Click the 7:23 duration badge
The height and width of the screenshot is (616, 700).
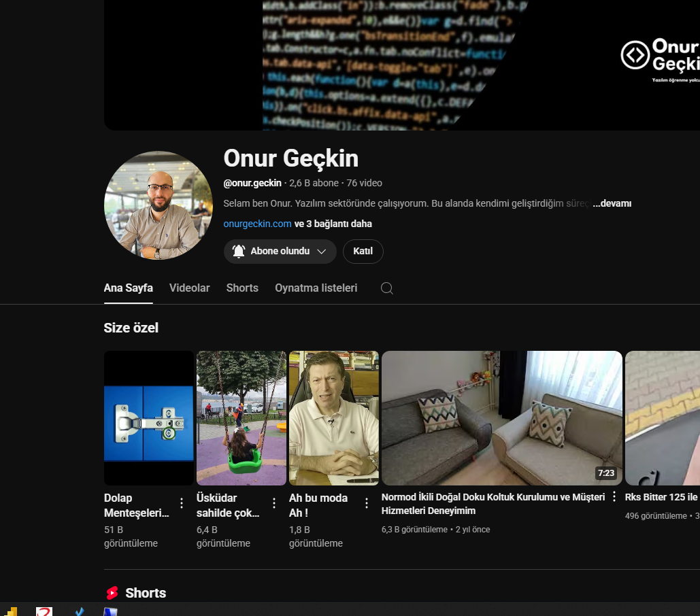click(606, 473)
